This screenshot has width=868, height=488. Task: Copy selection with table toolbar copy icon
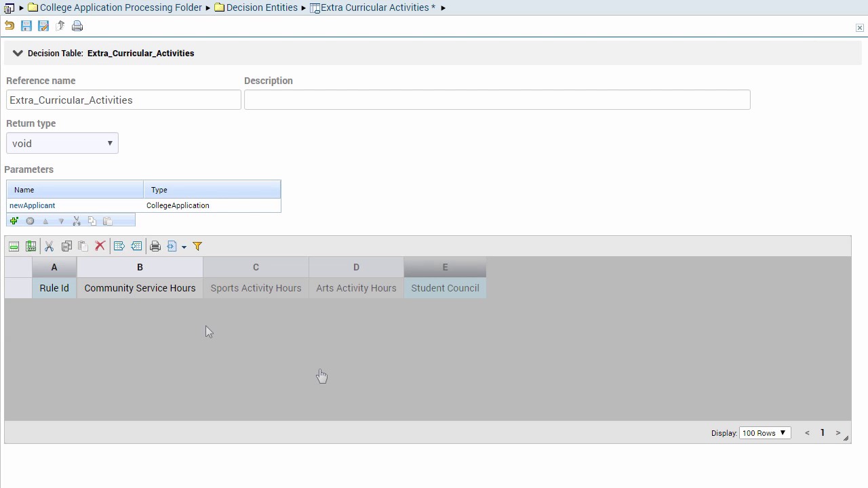click(x=66, y=246)
